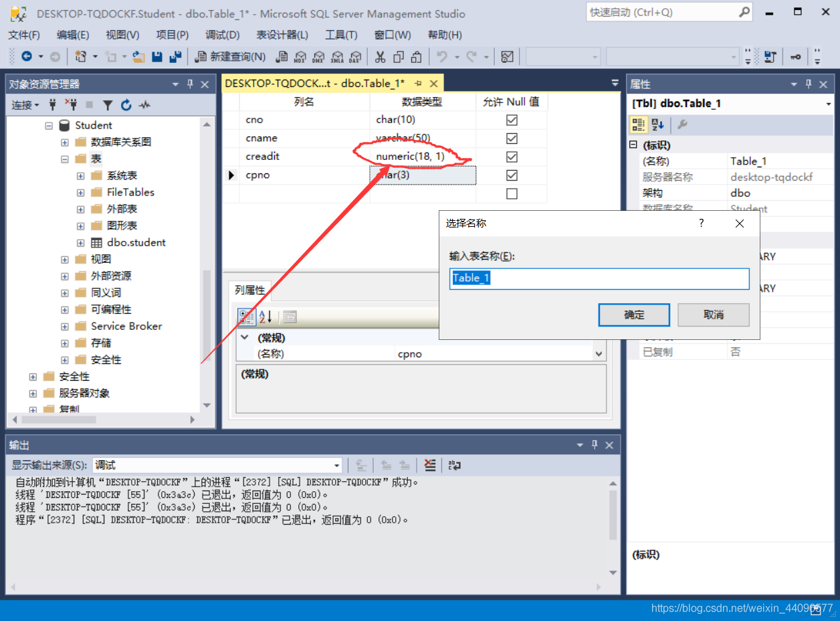Click the 确定 button in 选择名称 dialog
The image size is (840, 621).
coord(634,315)
